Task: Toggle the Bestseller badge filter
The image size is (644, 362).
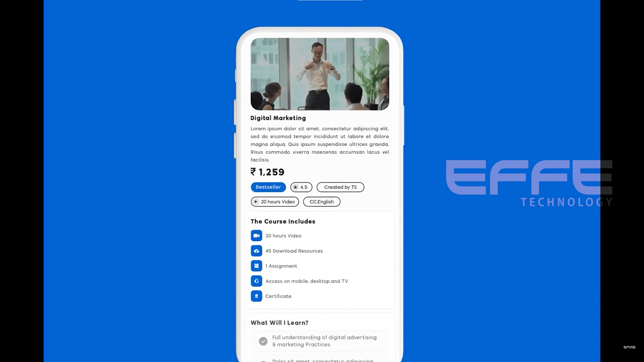Action: click(268, 186)
